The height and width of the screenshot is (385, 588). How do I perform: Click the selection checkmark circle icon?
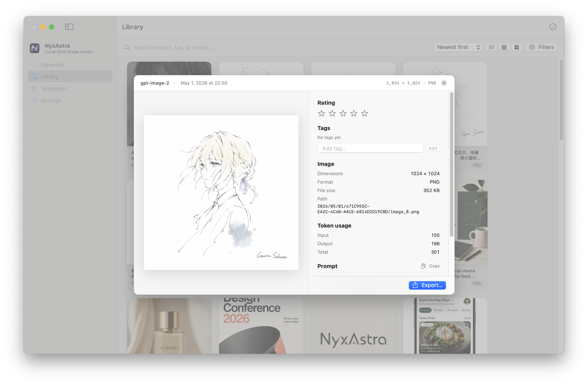tap(553, 27)
